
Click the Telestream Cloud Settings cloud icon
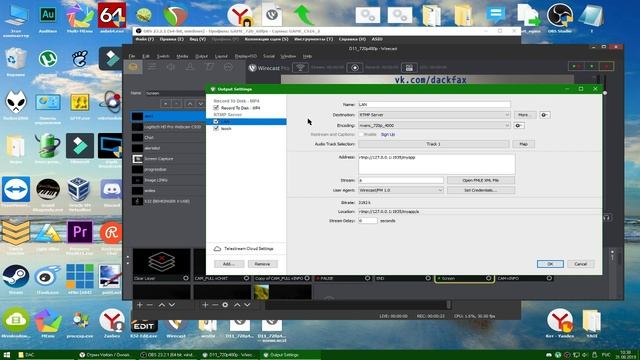[218, 249]
